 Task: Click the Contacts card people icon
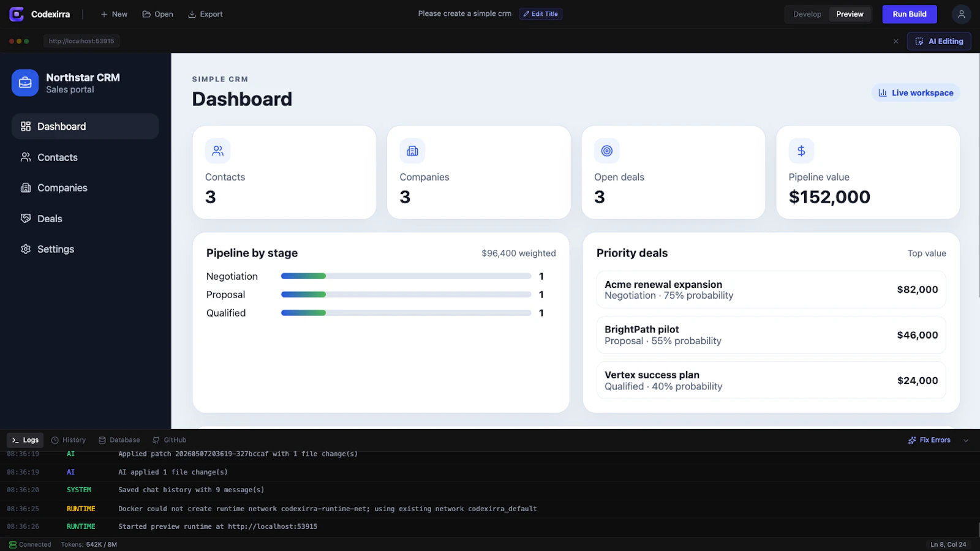tap(217, 151)
